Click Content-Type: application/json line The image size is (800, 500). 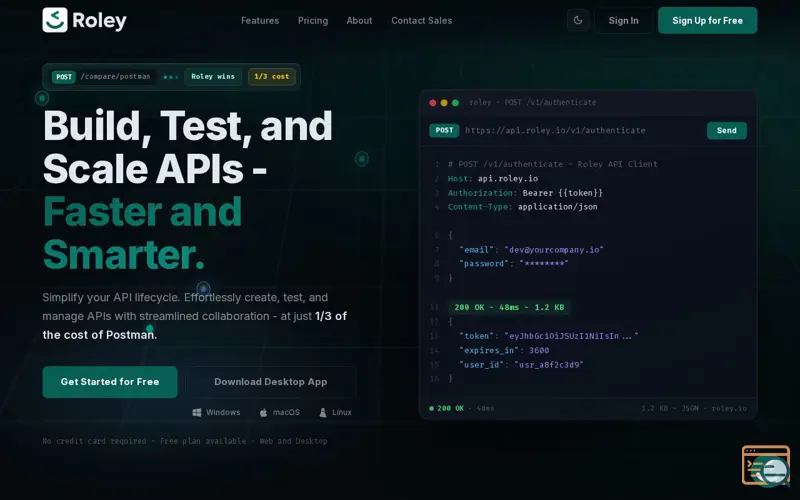(x=522, y=207)
